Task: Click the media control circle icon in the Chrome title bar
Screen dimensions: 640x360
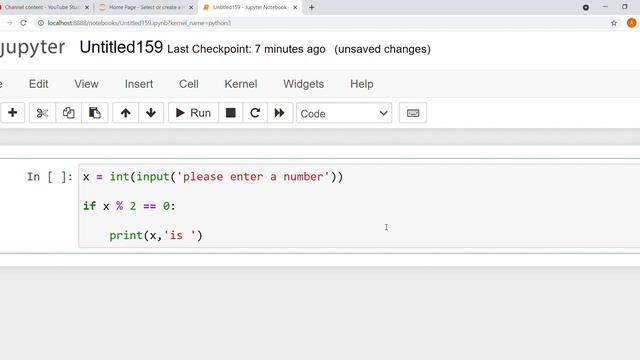Action: click(586, 7)
